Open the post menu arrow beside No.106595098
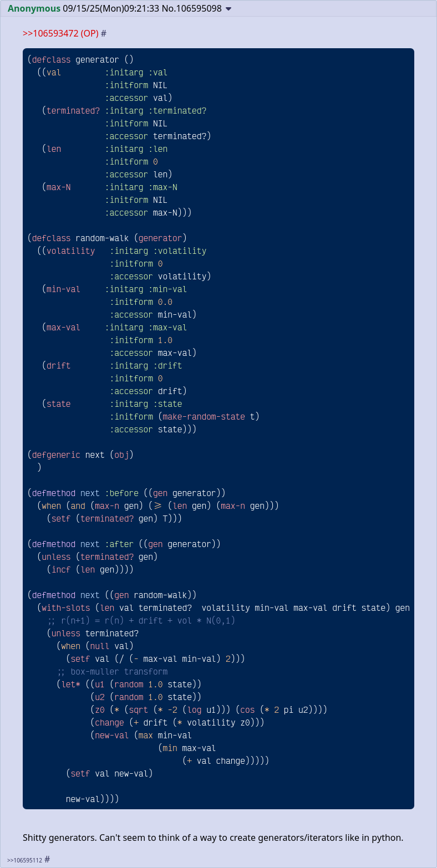The image size is (437, 868). coord(228,9)
